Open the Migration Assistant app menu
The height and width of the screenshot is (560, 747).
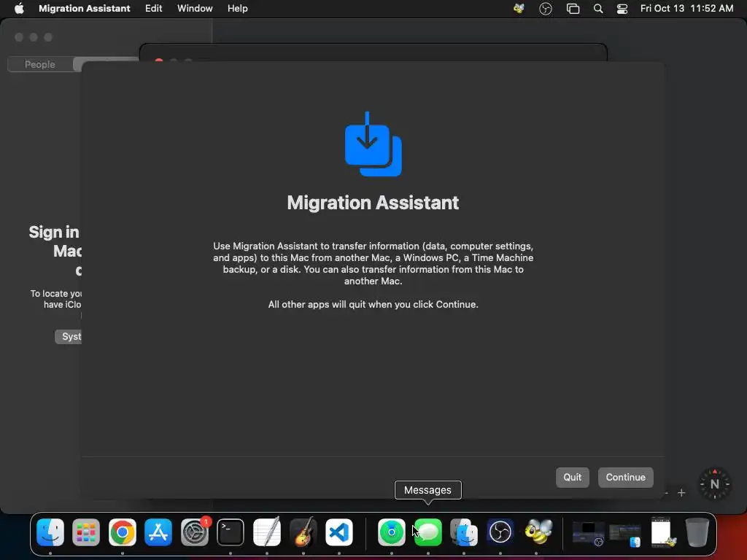85,8
